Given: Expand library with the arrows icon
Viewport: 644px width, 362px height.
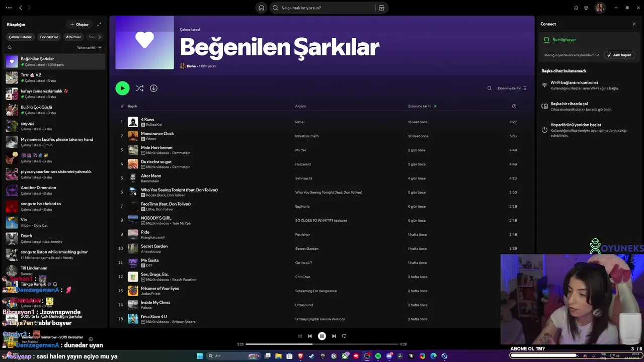Looking at the screenshot, I should coord(99,24).
